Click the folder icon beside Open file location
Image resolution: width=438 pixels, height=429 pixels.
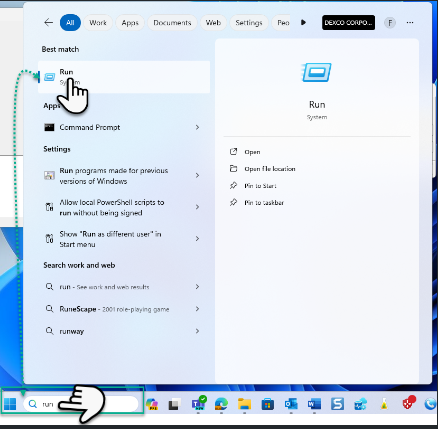pos(233,169)
